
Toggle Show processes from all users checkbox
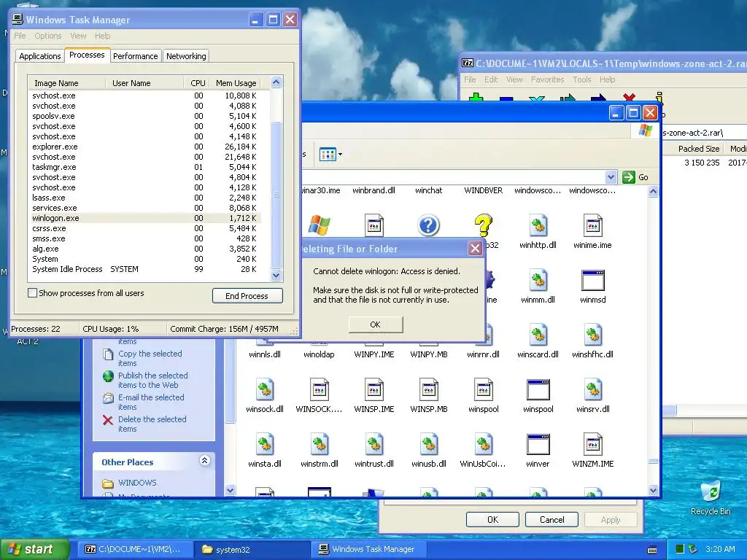click(x=32, y=293)
